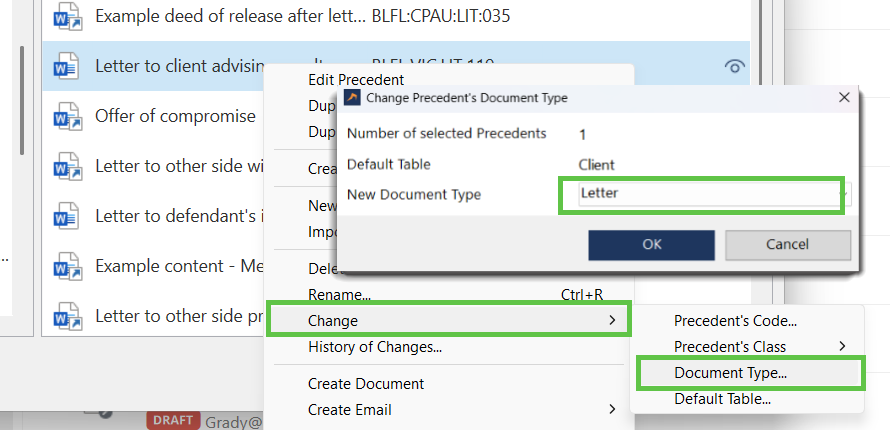Click Word icon beside Letter to client advising
This screenshot has height=430, width=890.
coord(66,66)
